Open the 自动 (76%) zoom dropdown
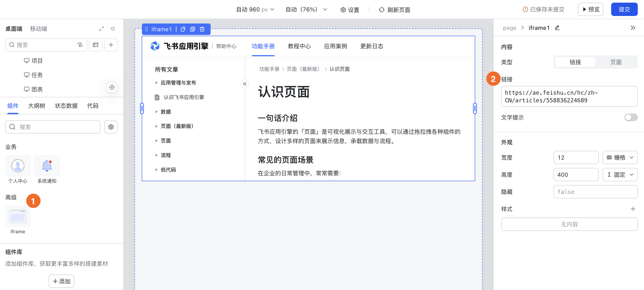This screenshot has width=644, height=290. pos(306,10)
